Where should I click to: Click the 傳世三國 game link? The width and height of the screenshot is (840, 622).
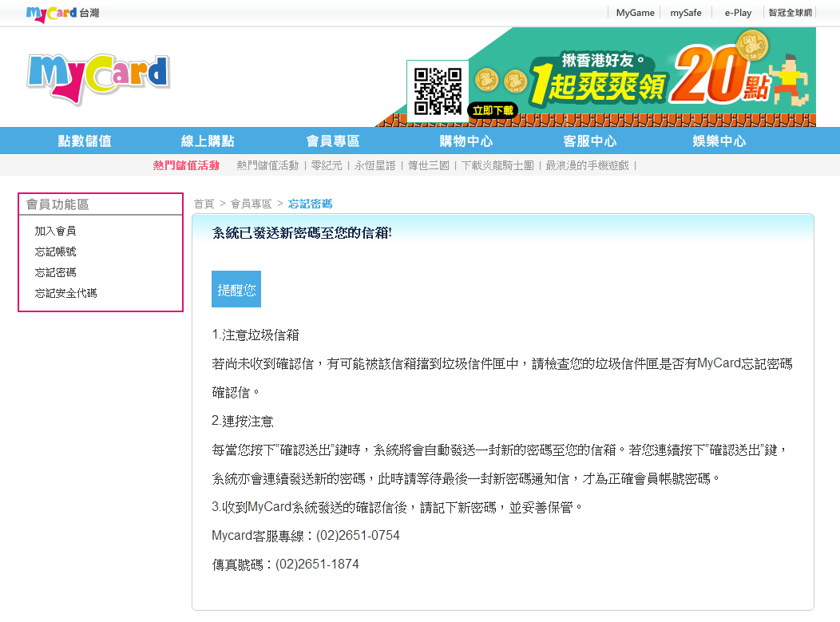tap(428, 165)
